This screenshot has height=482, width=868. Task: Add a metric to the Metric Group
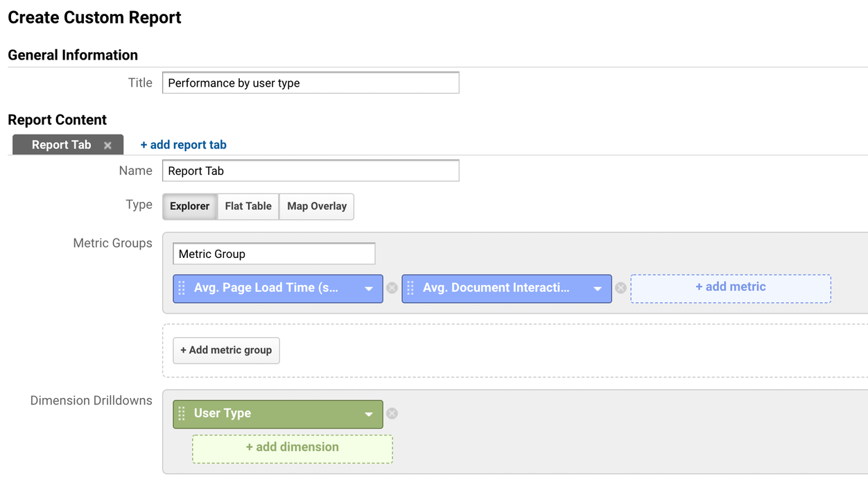[x=730, y=286]
